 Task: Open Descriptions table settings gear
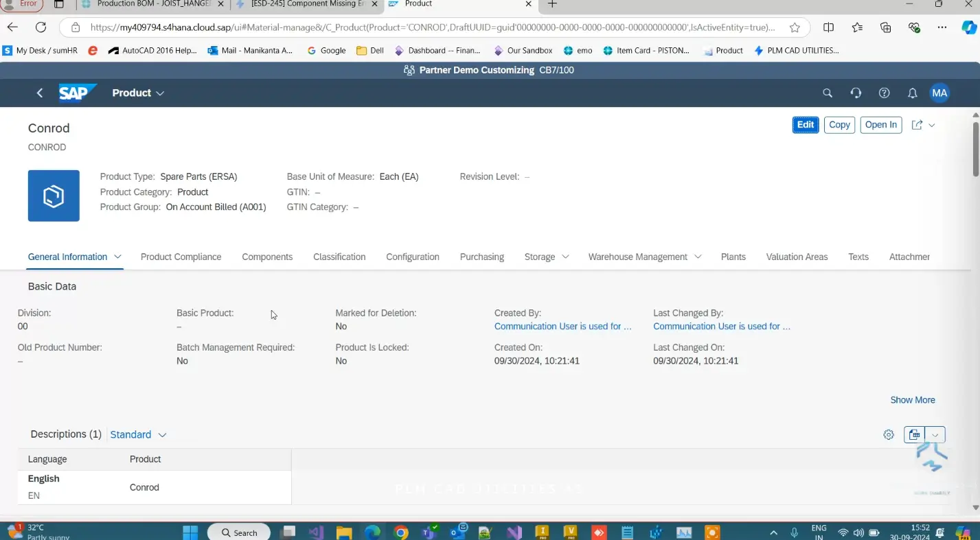[x=889, y=434]
